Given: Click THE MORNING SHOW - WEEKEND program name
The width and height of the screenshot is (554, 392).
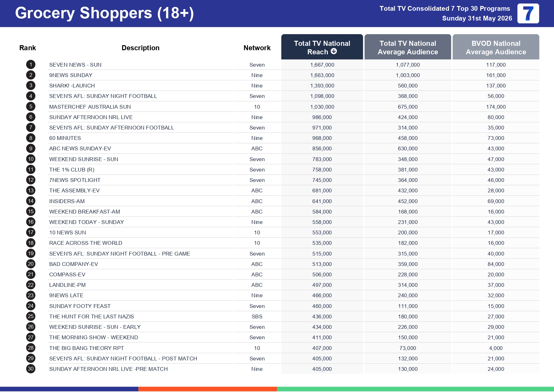Looking at the screenshot, I should 93,337.
